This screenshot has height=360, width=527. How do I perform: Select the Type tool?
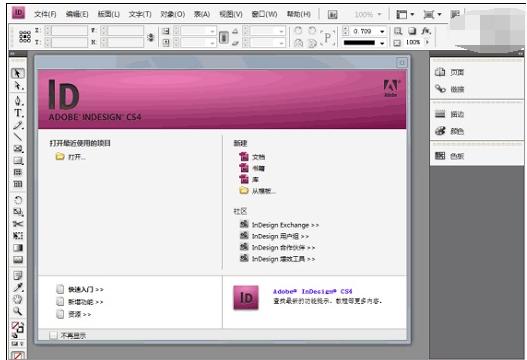click(18, 113)
